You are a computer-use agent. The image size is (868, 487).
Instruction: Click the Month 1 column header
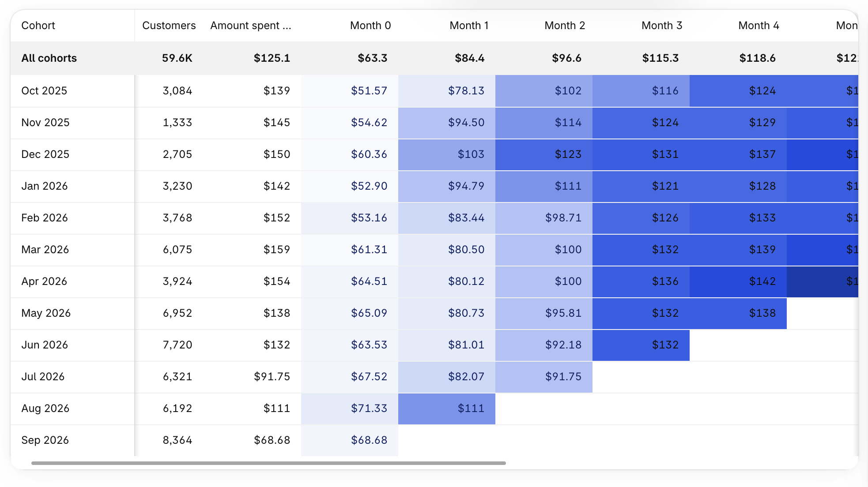click(x=469, y=26)
